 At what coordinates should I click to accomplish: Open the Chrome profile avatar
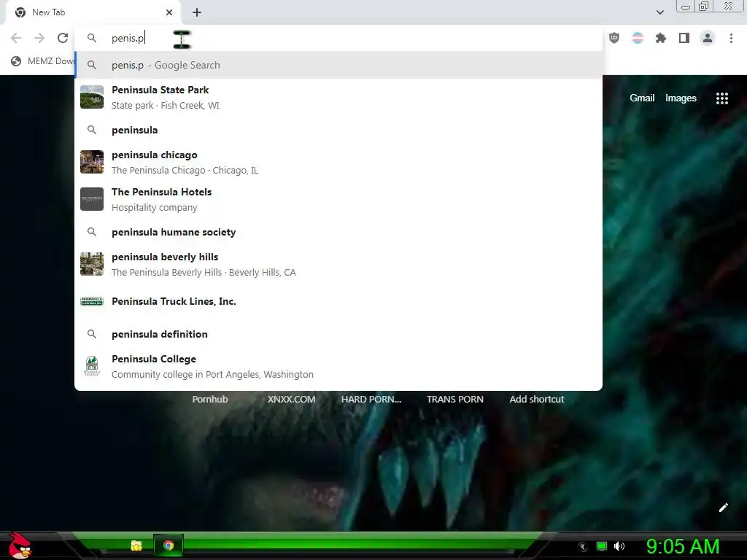coord(708,38)
